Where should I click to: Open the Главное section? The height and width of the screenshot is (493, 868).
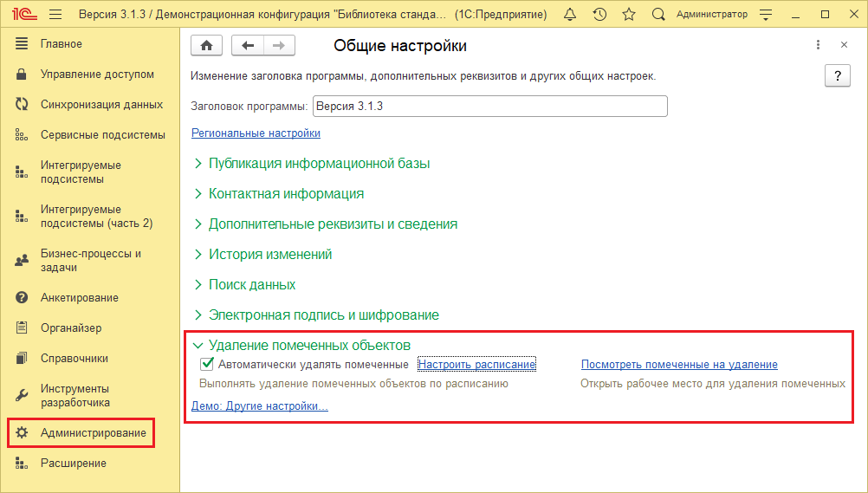coord(61,44)
